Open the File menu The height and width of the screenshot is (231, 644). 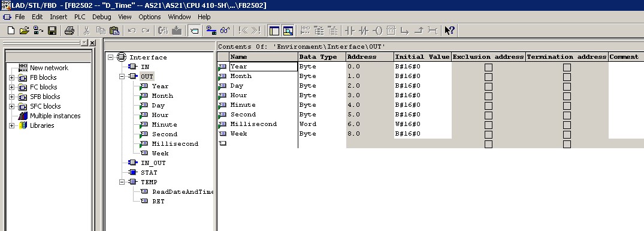pyautogui.click(x=20, y=17)
